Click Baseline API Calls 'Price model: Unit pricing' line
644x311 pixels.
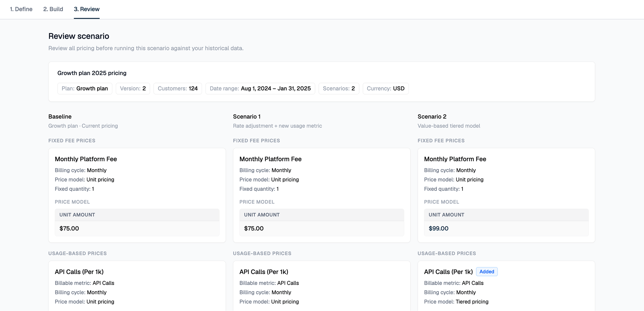pos(85,302)
